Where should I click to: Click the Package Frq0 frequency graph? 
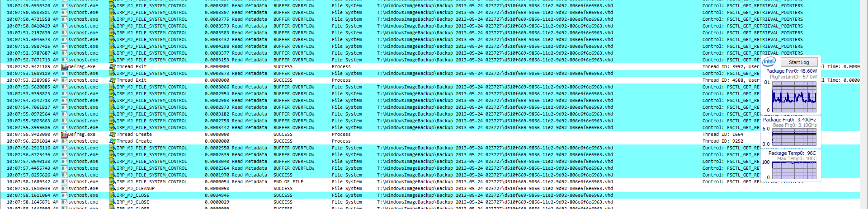(794, 137)
